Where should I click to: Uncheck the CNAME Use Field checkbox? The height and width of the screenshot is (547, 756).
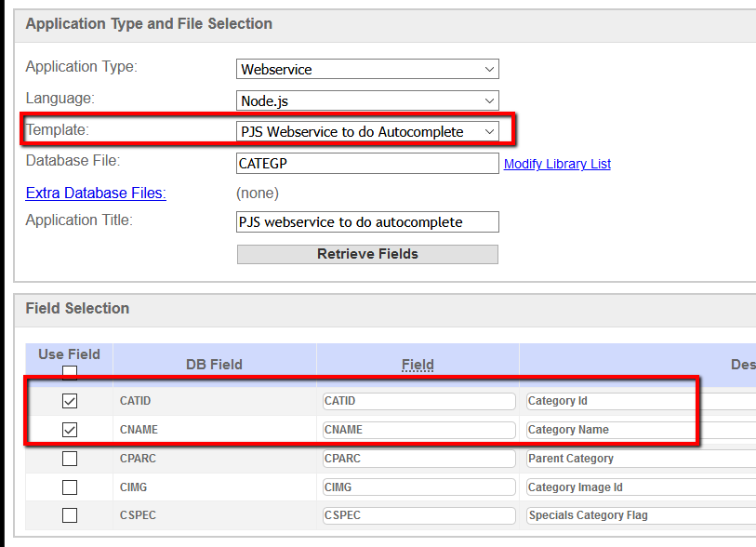pyautogui.click(x=70, y=430)
